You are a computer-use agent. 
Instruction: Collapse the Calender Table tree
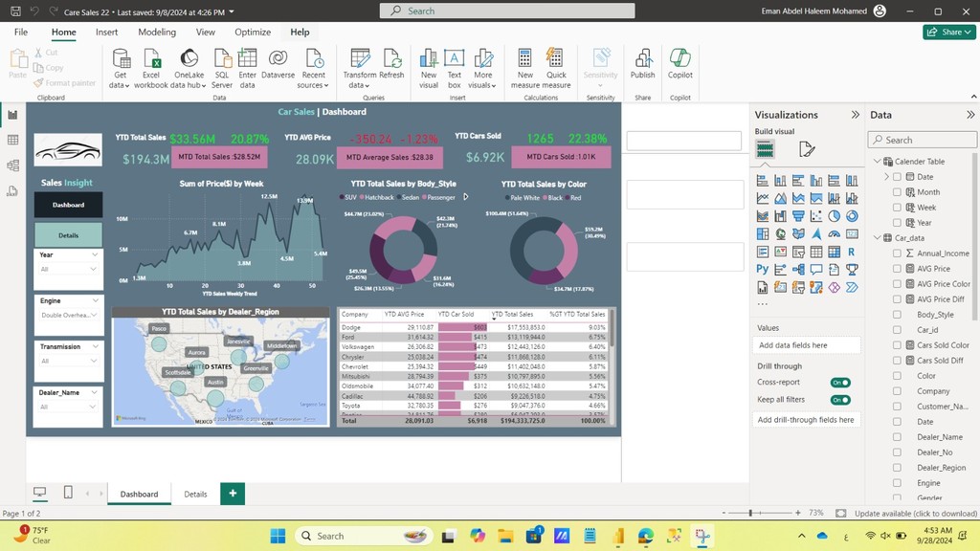[877, 161]
